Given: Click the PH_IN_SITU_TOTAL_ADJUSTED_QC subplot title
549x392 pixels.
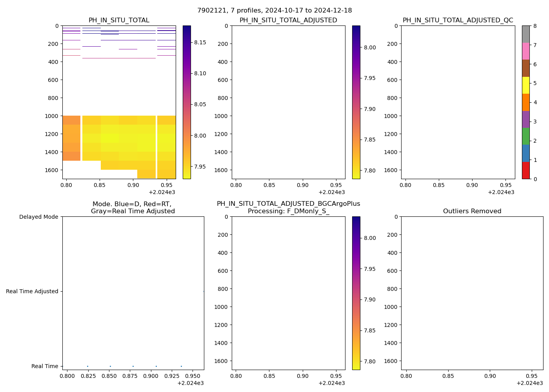Looking at the screenshot, I should (x=458, y=20).
